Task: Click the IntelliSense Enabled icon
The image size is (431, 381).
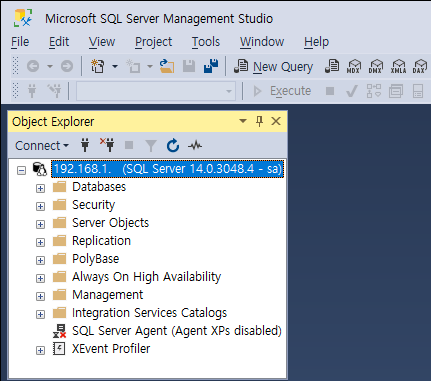Action: tap(418, 91)
